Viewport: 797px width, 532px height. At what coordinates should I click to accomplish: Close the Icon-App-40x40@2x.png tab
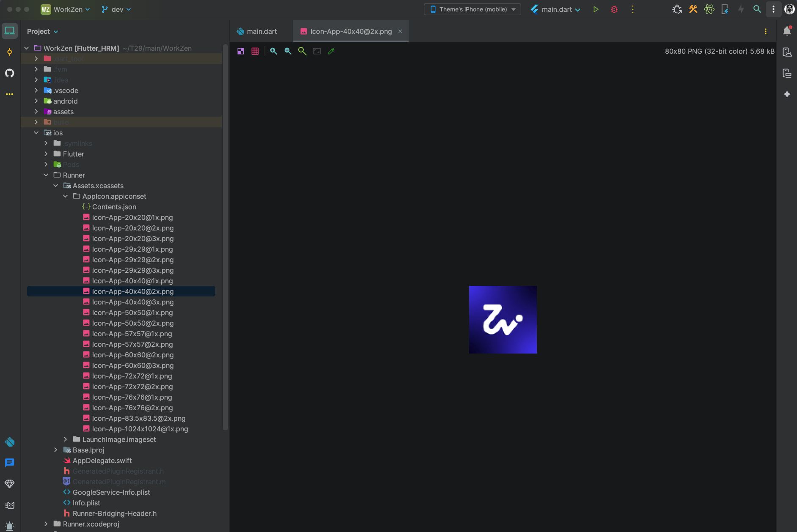(x=400, y=31)
